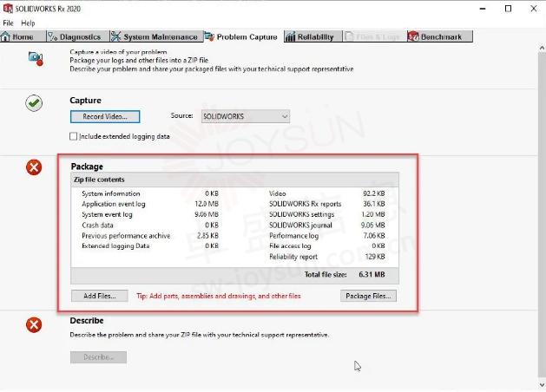Click the Record Video button
Viewport: 546px width, 392px height.
click(105, 116)
